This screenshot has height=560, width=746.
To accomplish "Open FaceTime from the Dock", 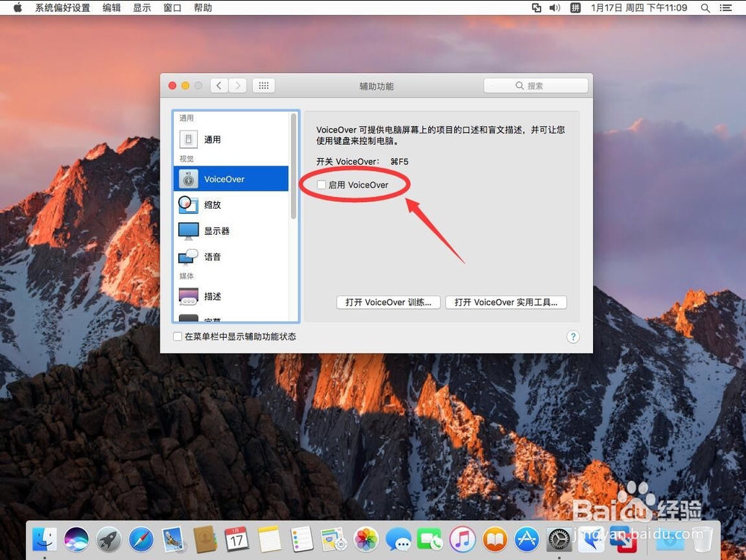I will (430, 540).
